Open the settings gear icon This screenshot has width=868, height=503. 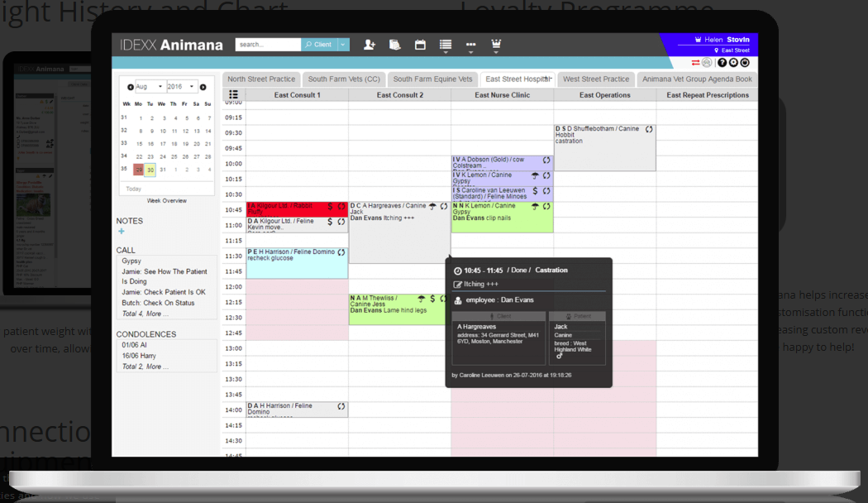733,63
